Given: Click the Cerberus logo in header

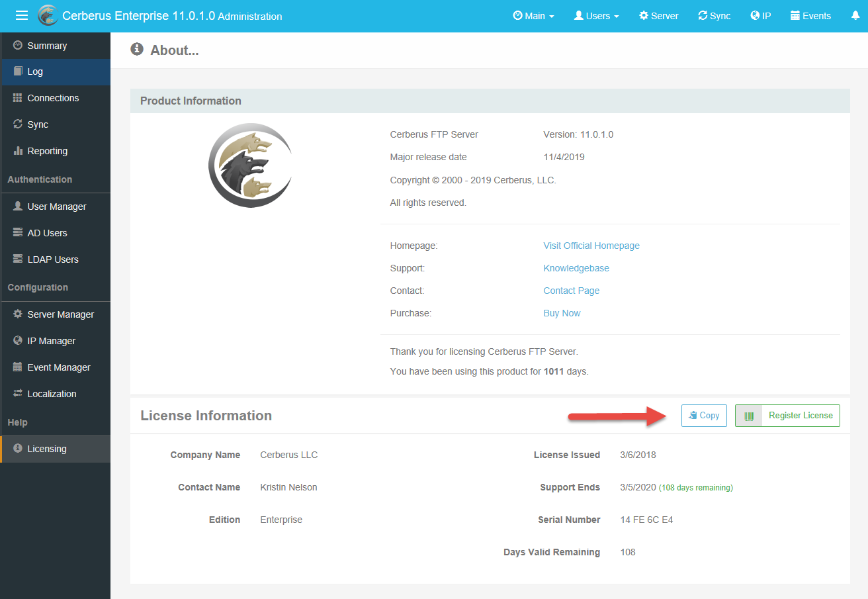Looking at the screenshot, I should pos(48,16).
